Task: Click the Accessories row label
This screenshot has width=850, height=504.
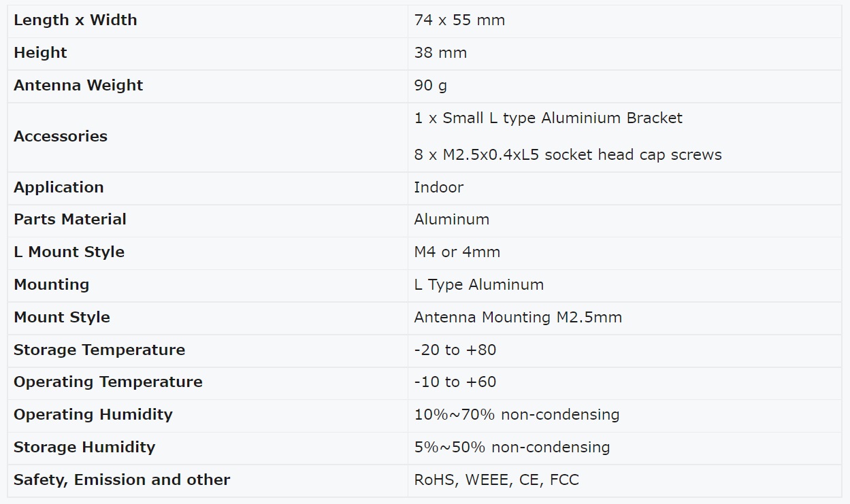Action: [61, 136]
